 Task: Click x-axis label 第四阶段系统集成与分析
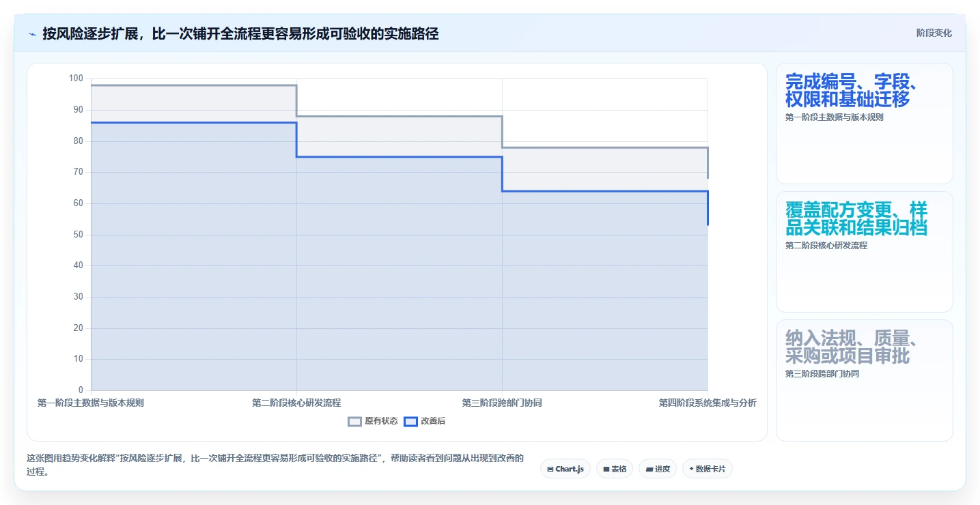click(708, 403)
